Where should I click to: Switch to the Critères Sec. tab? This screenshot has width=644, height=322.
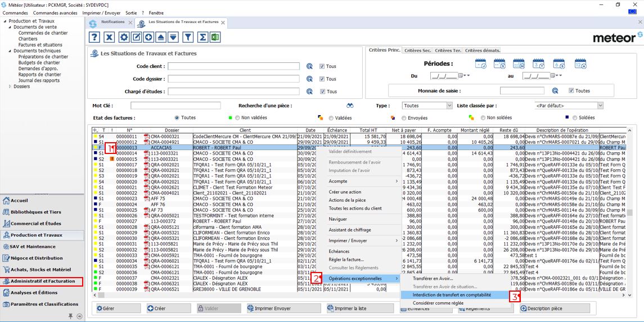417,51
